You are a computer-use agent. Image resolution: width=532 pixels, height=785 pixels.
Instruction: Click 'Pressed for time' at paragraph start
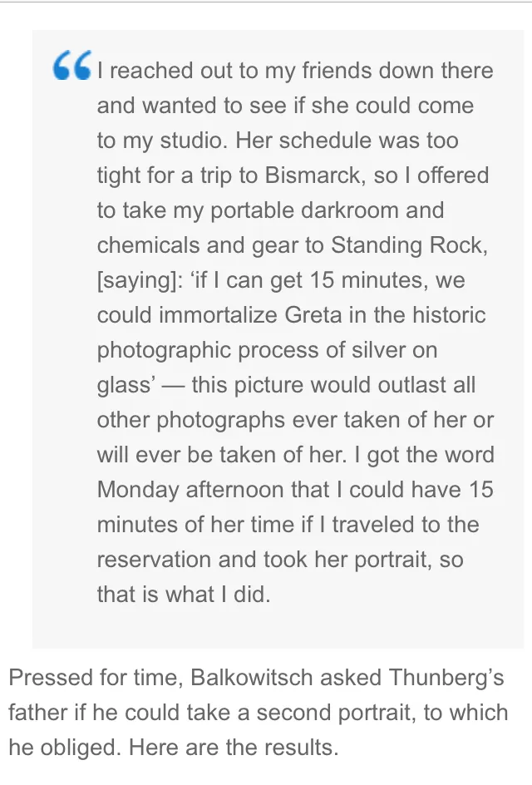94,678
